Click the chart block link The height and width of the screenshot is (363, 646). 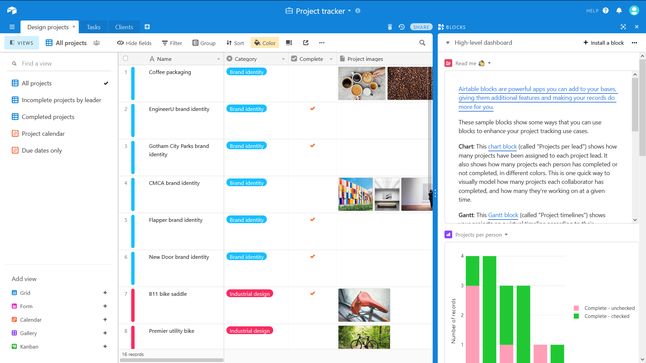click(502, 147)
